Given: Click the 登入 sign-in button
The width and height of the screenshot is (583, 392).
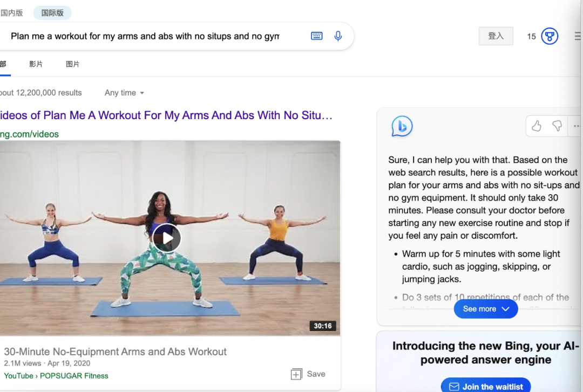Looking at the screenshot, I should click(x=496, y=36).
